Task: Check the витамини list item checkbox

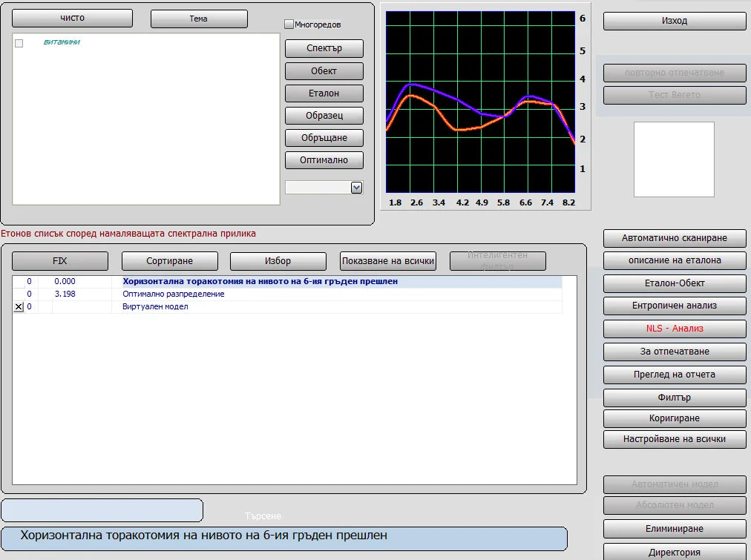Action: (x=19, y=43)
